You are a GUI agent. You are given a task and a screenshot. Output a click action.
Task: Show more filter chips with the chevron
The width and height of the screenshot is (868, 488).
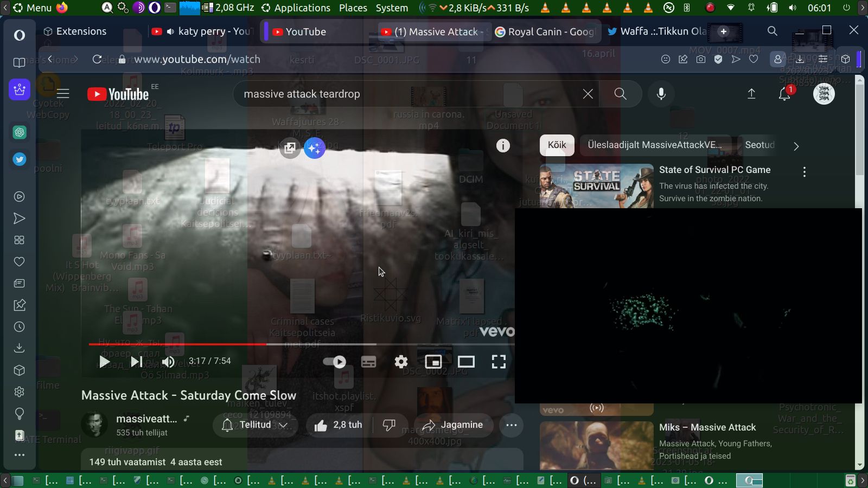click(x=796, y=146)
